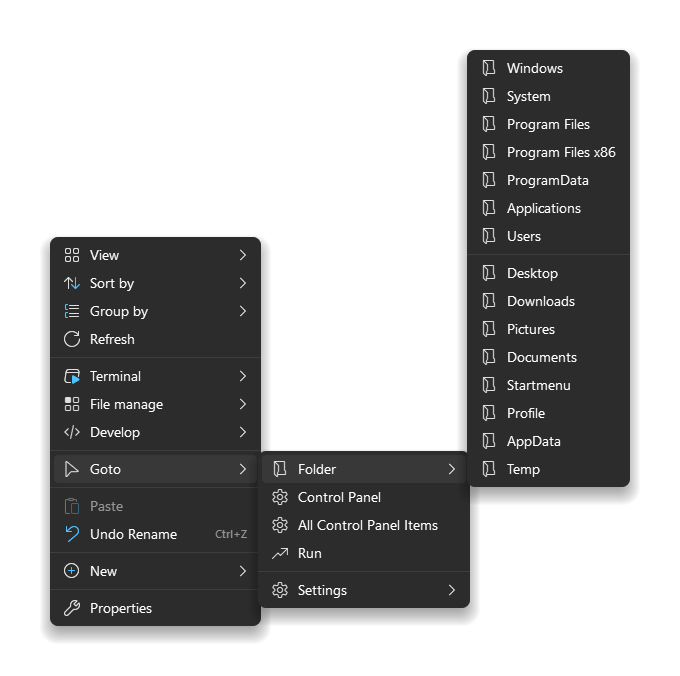Click the Control Panel gear icon
680x676 pixels.
tap(280, 497)
